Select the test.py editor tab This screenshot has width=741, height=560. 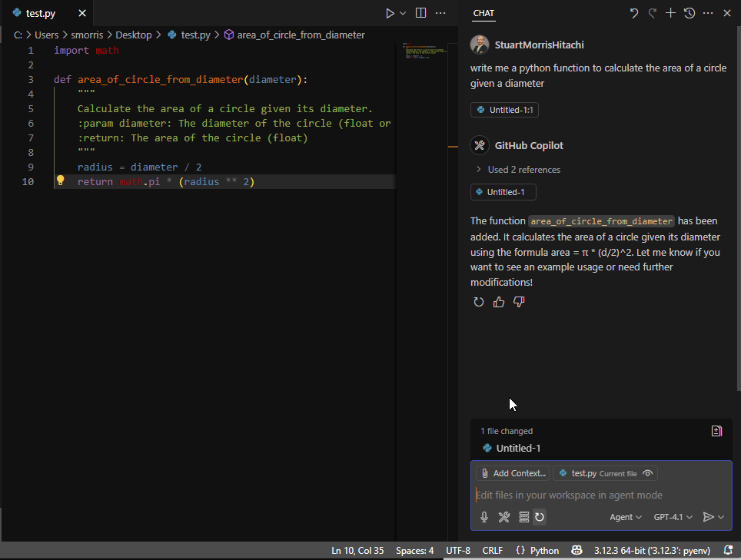click(46, 13)
